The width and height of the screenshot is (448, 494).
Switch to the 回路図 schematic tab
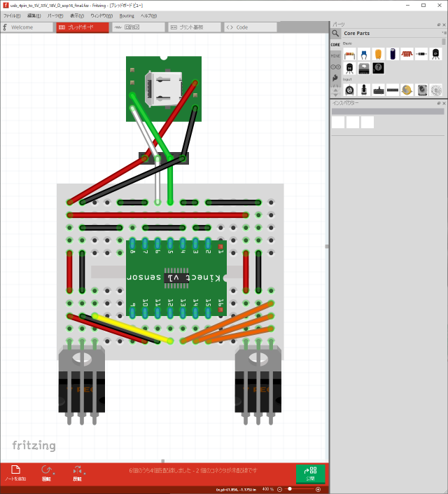pyautogui.click(x=139, y=27)
